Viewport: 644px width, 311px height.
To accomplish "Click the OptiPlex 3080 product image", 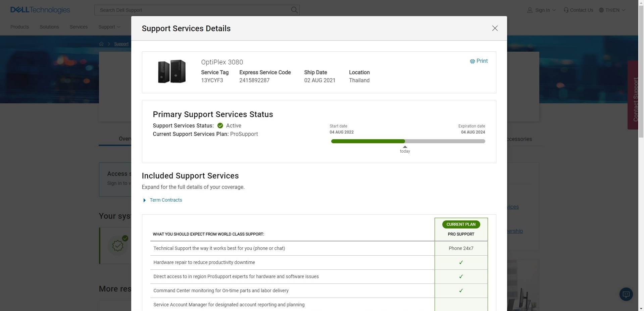I will coord(172,71).
